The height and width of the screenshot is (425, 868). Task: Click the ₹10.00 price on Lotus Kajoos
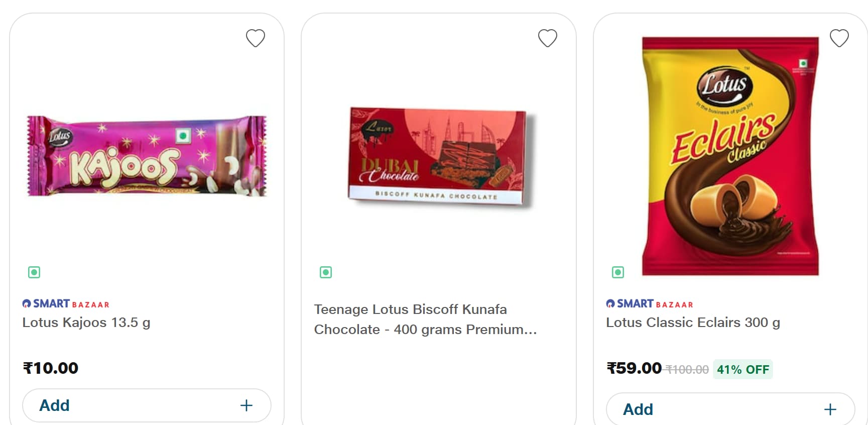coord(51,368)
